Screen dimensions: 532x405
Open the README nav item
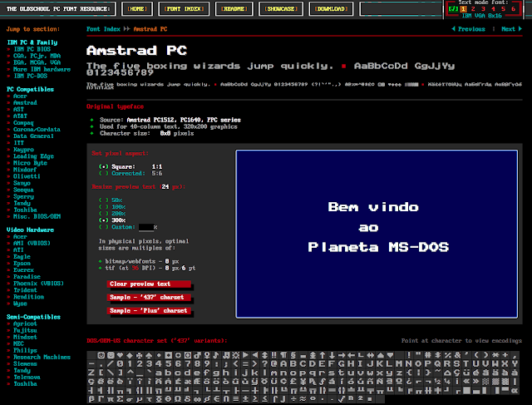[x=234, y=9]
